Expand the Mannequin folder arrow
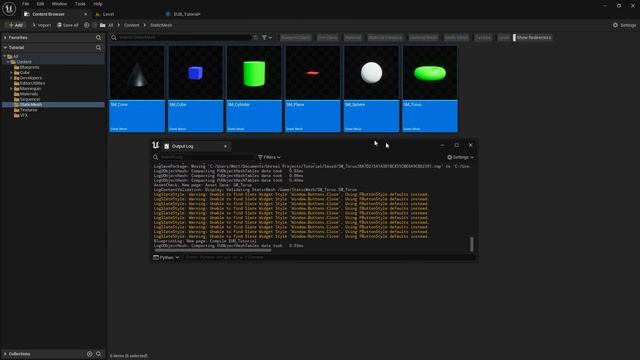 pos(11,88)
